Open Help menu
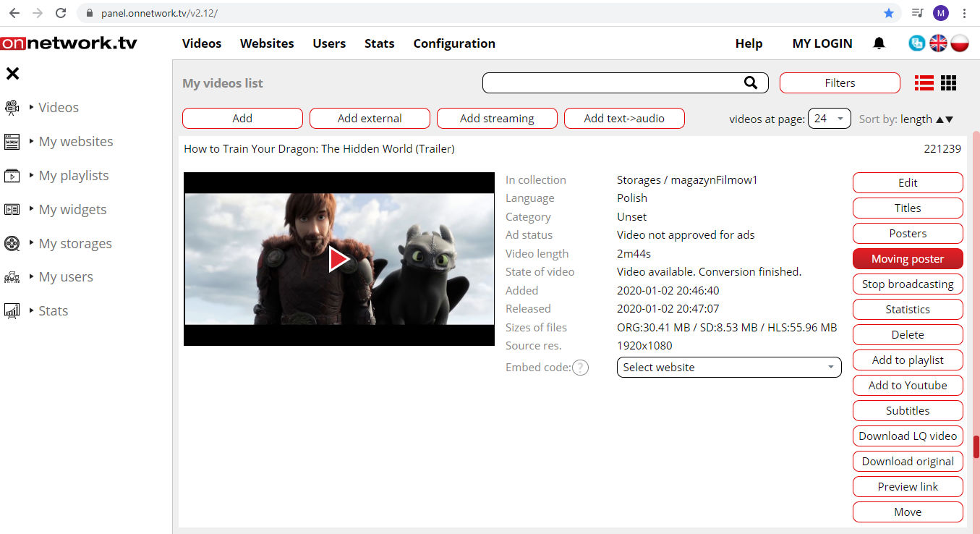 (x=749, y=43)
